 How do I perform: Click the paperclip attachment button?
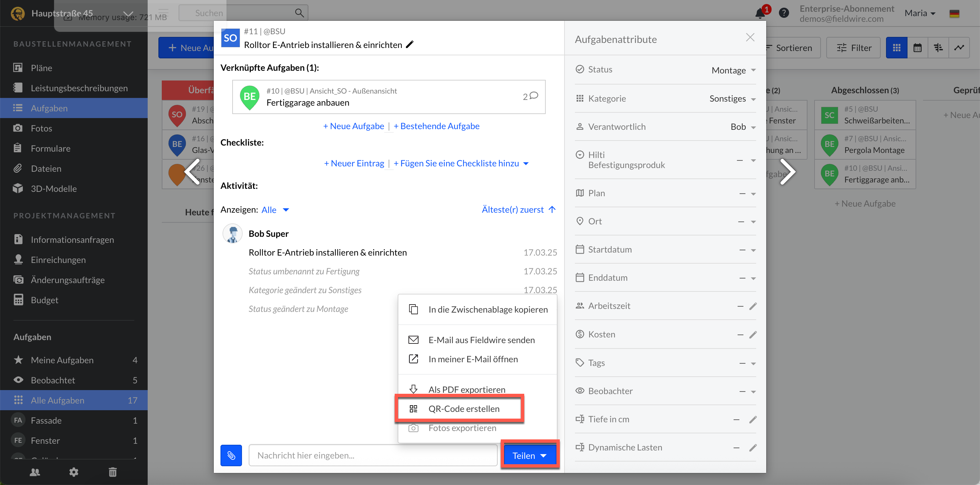[x=231, y=455]
